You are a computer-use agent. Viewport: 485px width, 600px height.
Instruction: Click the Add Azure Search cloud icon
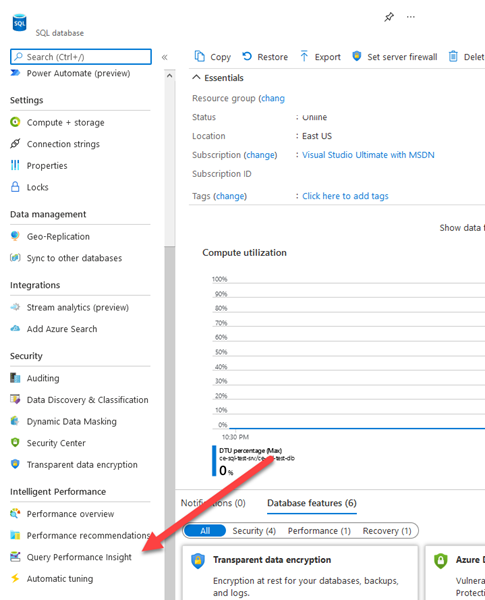[15, 328]
